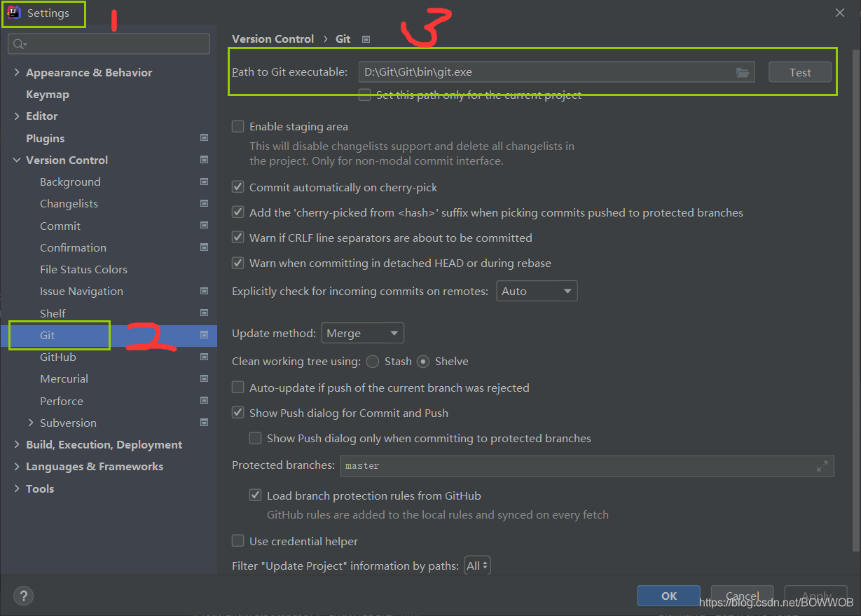Viewport: 861px width, 616px height.
Task: Expand the Build, Execution, Deployment section
Action: tap(17, 444)
